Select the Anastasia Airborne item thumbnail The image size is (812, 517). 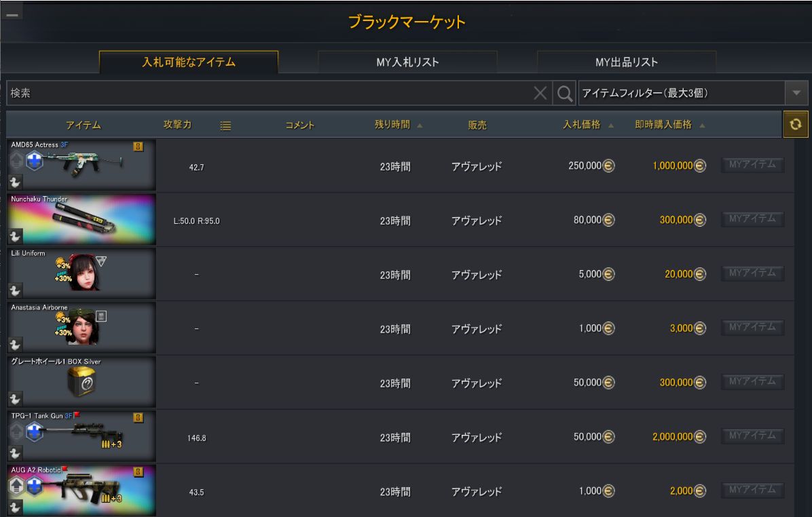coord(81,328)
